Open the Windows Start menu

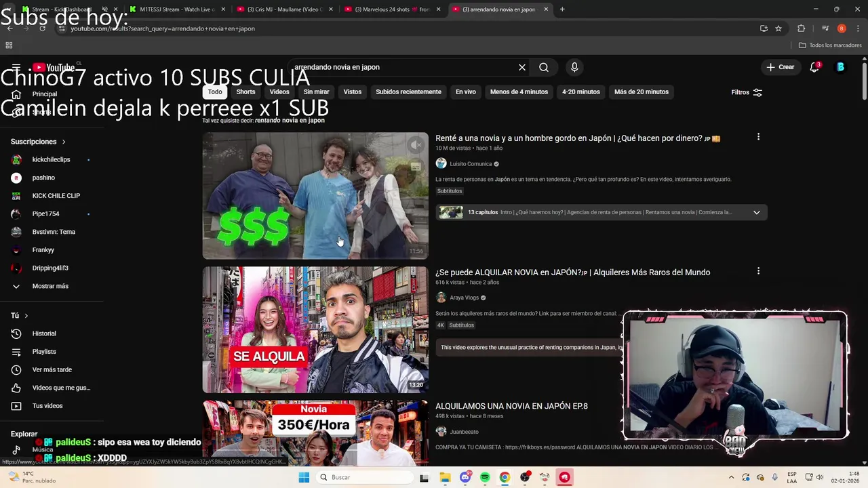pos(304,477)
